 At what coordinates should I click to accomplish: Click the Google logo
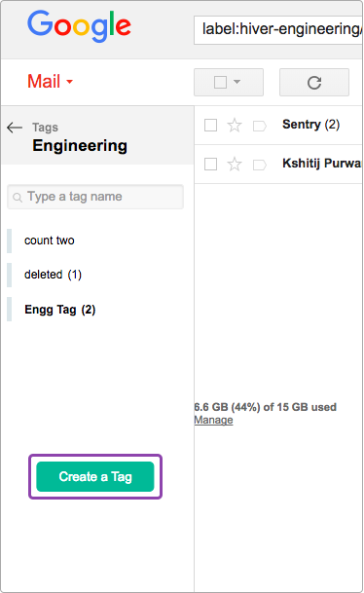pyautogui.click(x=80, y=26)
